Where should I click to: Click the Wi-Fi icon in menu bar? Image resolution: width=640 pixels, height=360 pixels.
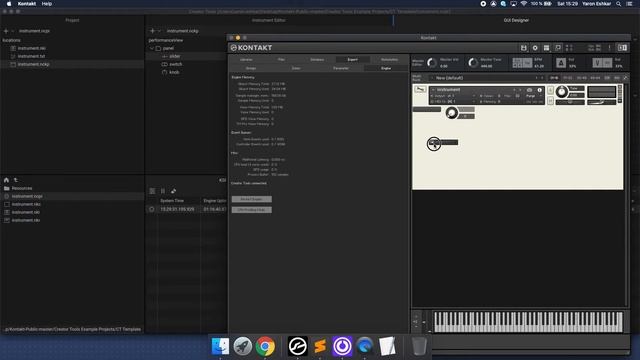coord(524,4)
